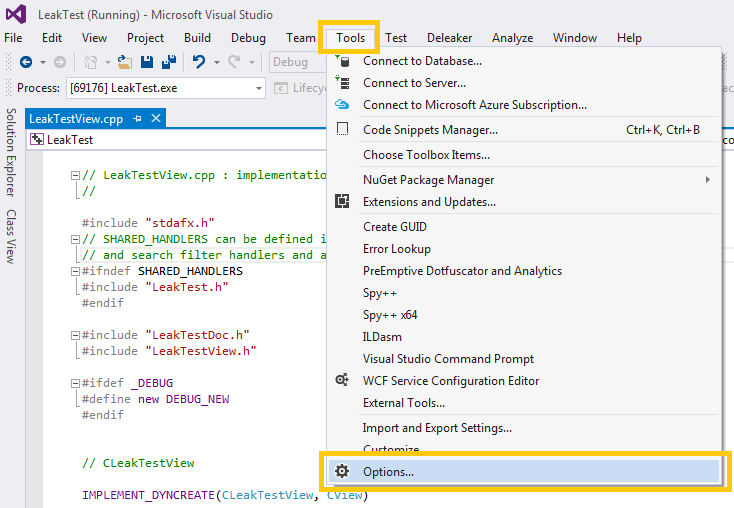Open the File menu
The image size is (734, 508).
[13, 37]
